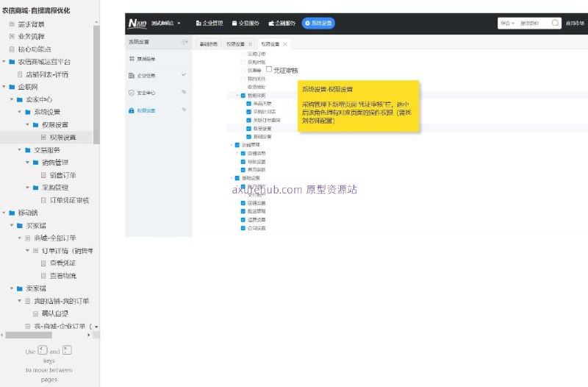Image resolution: width=588 pixels, height=387 pixels.
Task: Collapse the 交易服务 tree folder arrow
Action: tap(20, 150)
